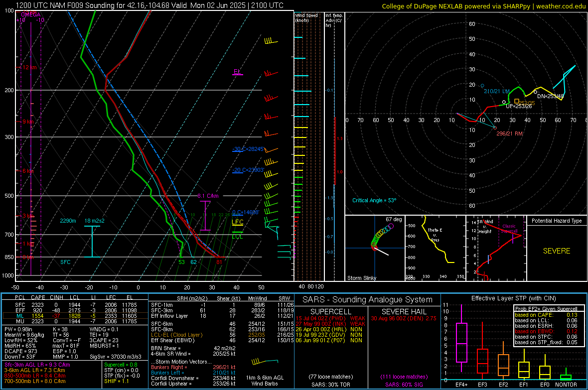Click the green Supercell = 0.8 value
The image size is (588, 390).
pyautogui.click(x=121, y=365)
